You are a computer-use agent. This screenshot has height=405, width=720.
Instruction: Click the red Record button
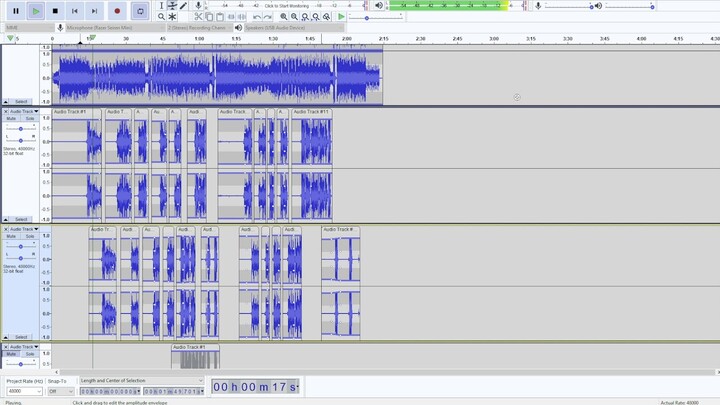tap(117, 11)
